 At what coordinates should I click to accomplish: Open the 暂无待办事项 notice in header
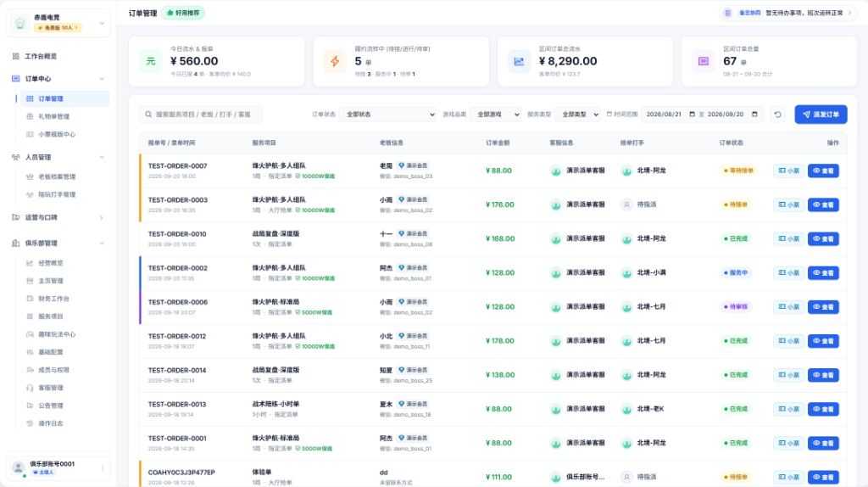coord(788,13)
